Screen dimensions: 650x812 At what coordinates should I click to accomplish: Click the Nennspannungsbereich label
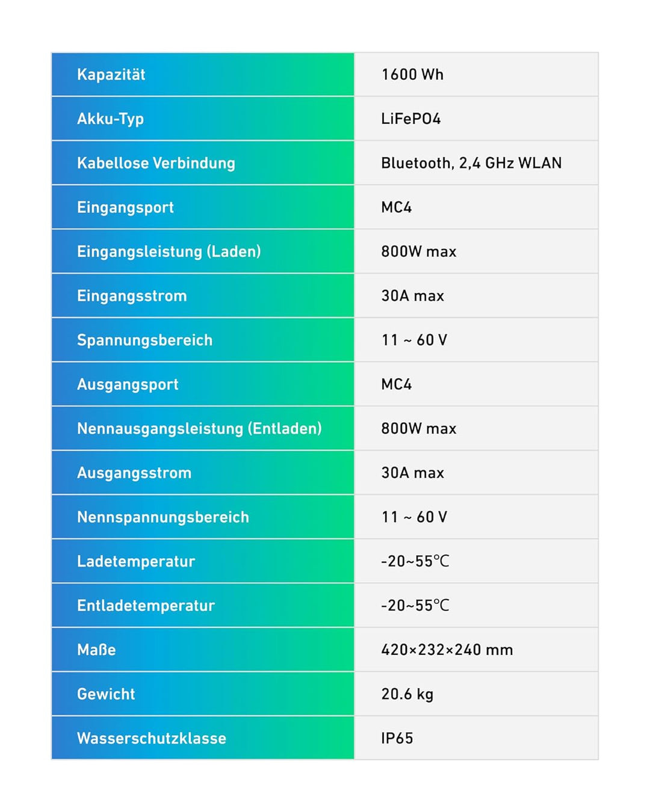pyautogui.click(x=163, y=517)
